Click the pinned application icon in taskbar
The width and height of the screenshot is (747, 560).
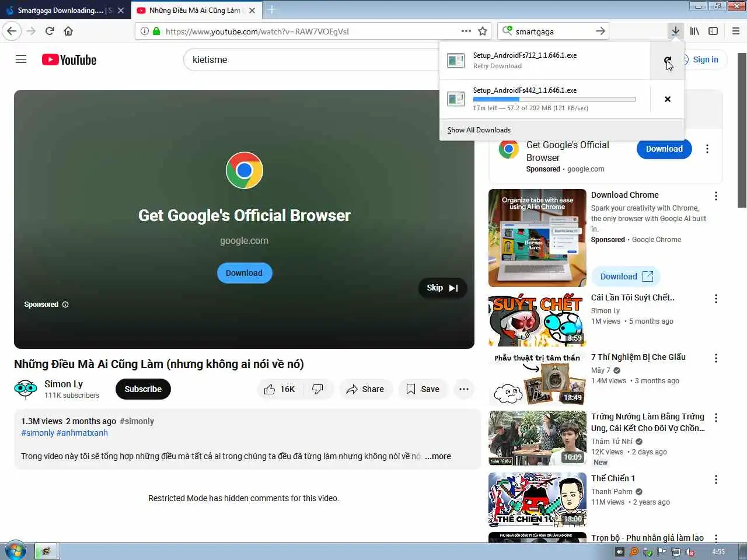tap(45, 551)
